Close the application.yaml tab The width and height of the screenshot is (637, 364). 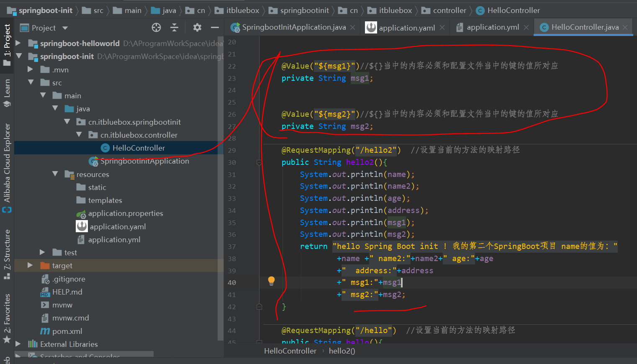[442, 28]
